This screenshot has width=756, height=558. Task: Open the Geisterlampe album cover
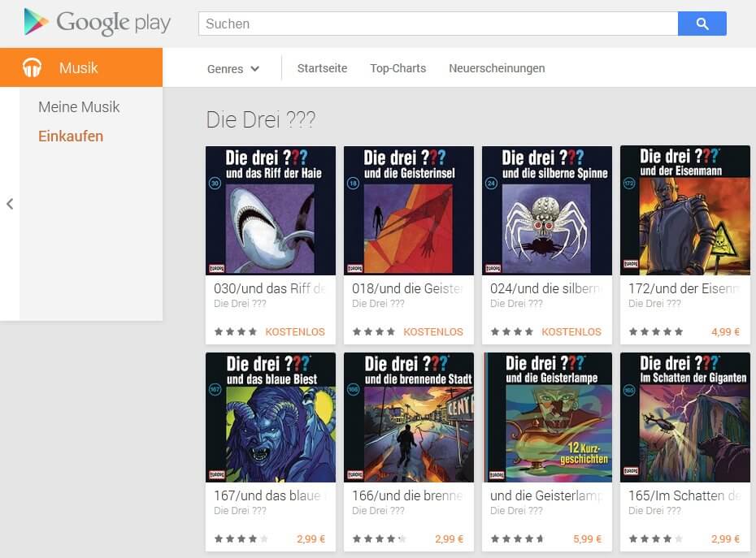(x=547, y=417)
